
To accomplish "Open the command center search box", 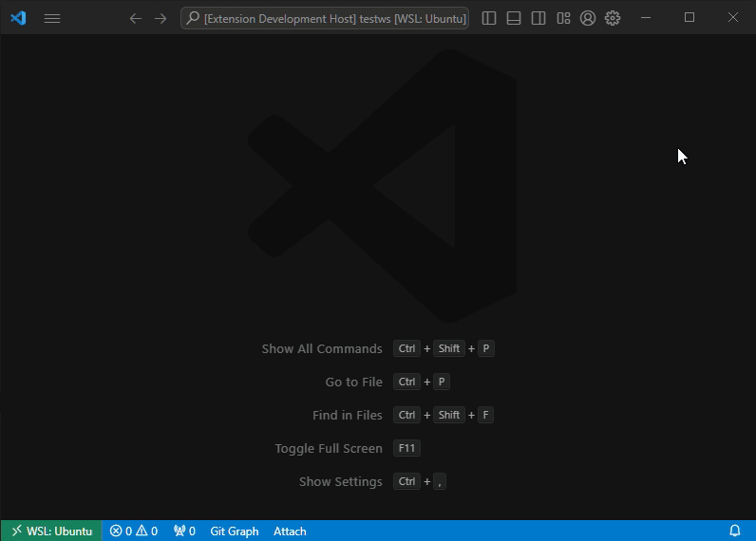I will (325, 18).
